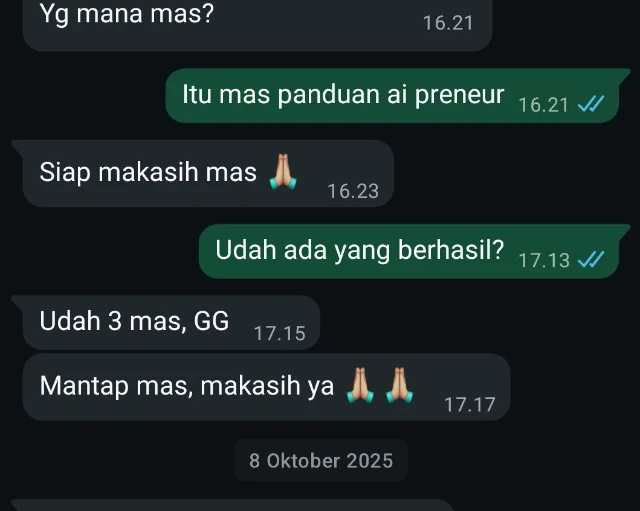The width and height of the screenshot is (640, 511).
Task: Click the praying hands emoji in "Siap makasih mas"
Action: point(284,172)
